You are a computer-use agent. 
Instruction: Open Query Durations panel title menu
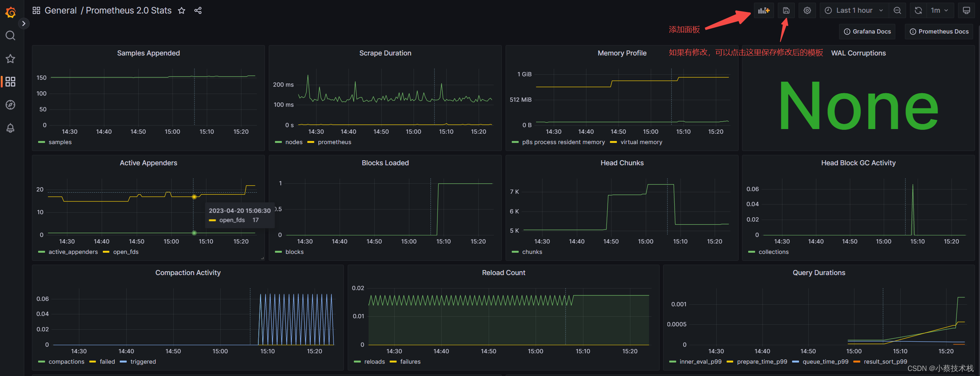(x=819, y=273)
